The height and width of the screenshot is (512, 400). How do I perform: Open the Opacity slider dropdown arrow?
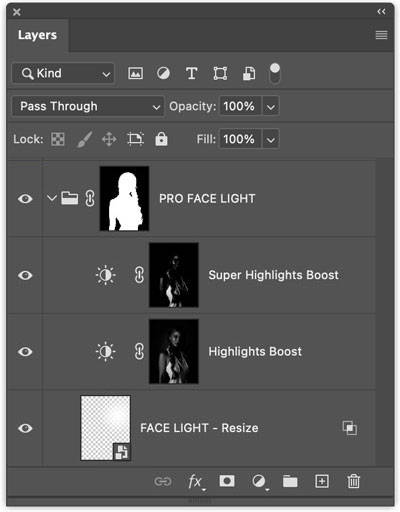tap(271, 107)
